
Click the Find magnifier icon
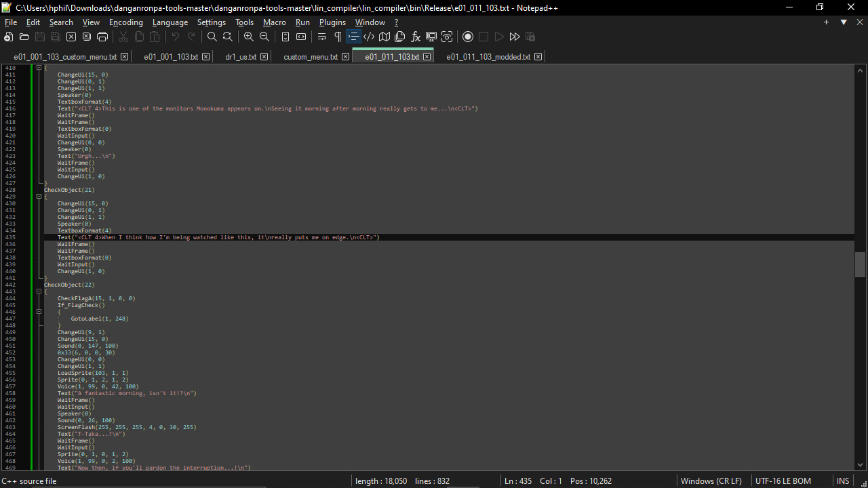coord(212,37)
